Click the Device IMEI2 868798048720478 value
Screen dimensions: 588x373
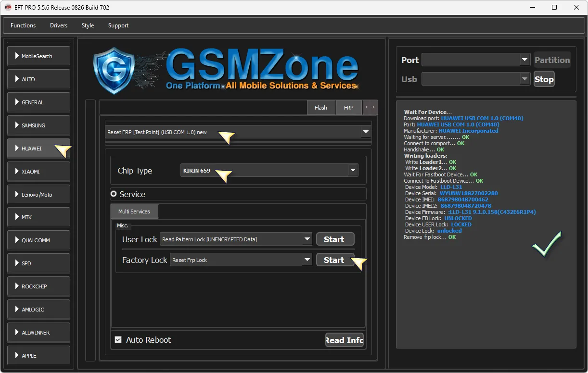(466, 206)
